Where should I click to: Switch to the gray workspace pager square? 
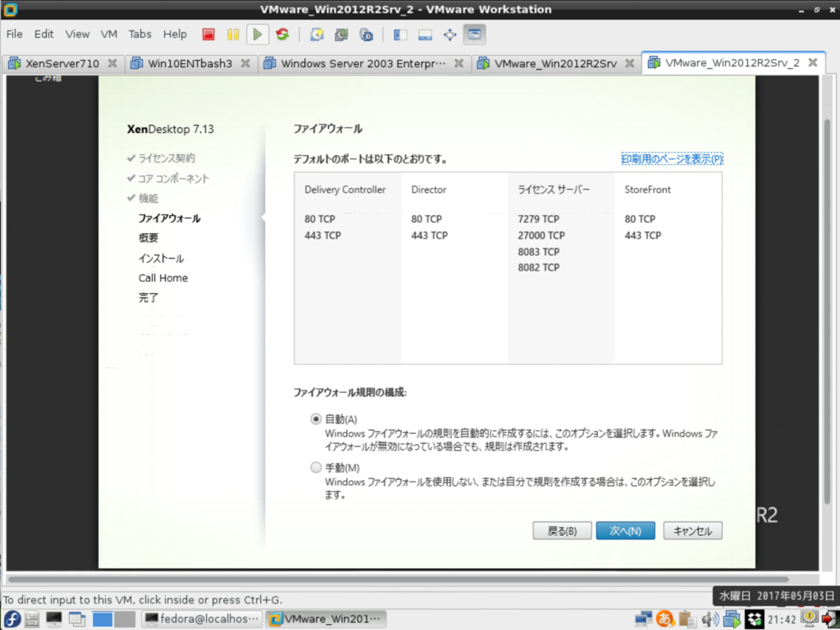tap(125, 619)
